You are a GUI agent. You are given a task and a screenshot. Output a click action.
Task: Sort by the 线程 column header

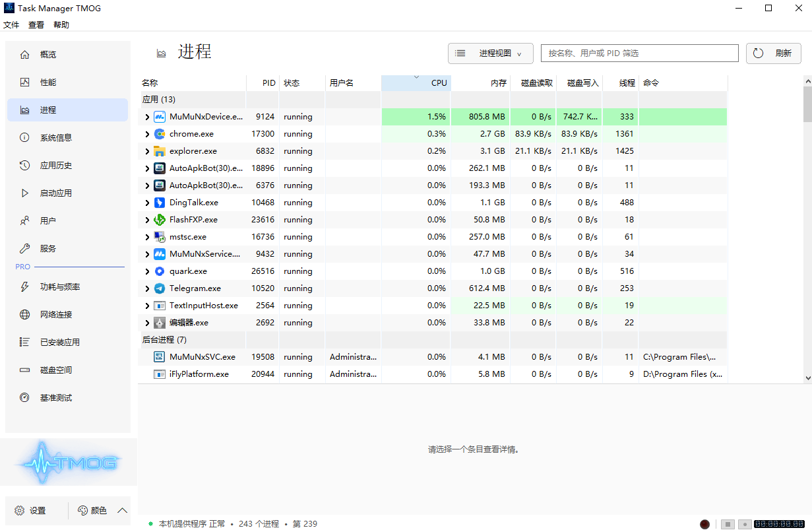620,83
